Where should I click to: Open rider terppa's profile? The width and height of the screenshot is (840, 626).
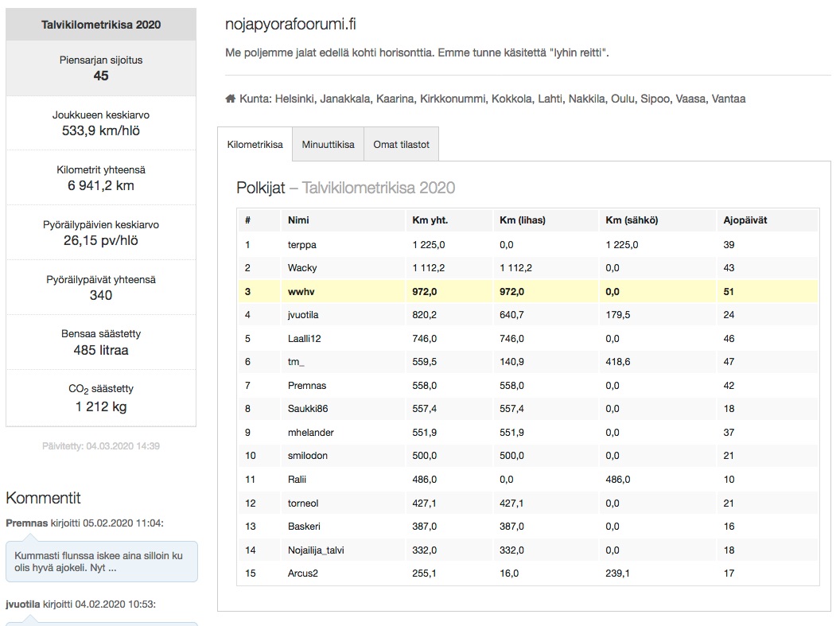pyautogui.click(x=301, y=245)
